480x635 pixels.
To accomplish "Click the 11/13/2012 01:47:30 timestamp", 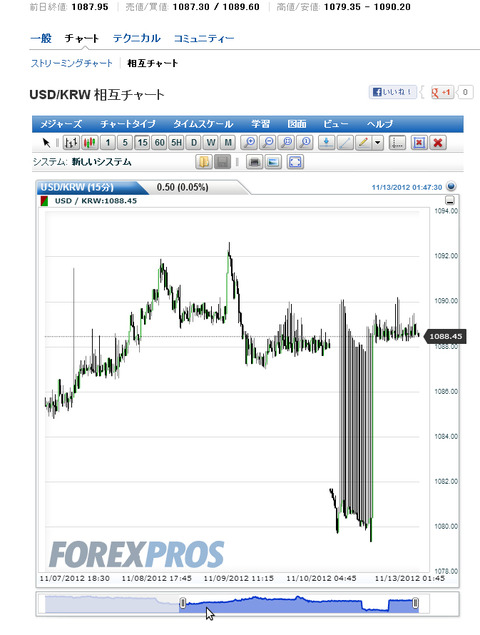I will coord(407,188).
